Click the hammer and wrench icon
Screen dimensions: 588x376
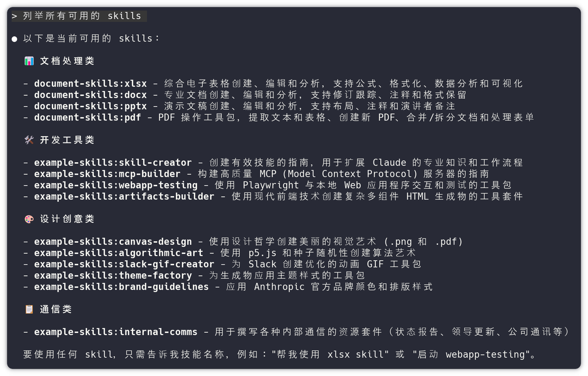tap(29, 140)
